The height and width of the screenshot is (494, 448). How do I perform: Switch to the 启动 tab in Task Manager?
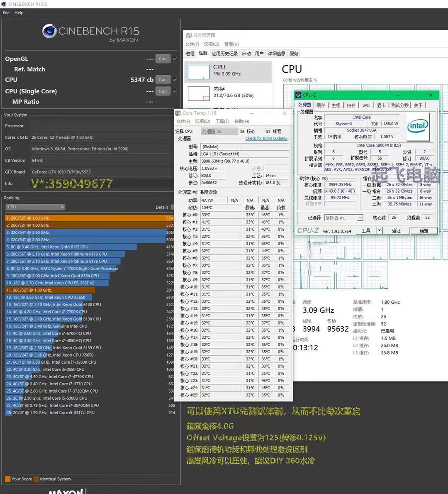click(x=246, y=54)
